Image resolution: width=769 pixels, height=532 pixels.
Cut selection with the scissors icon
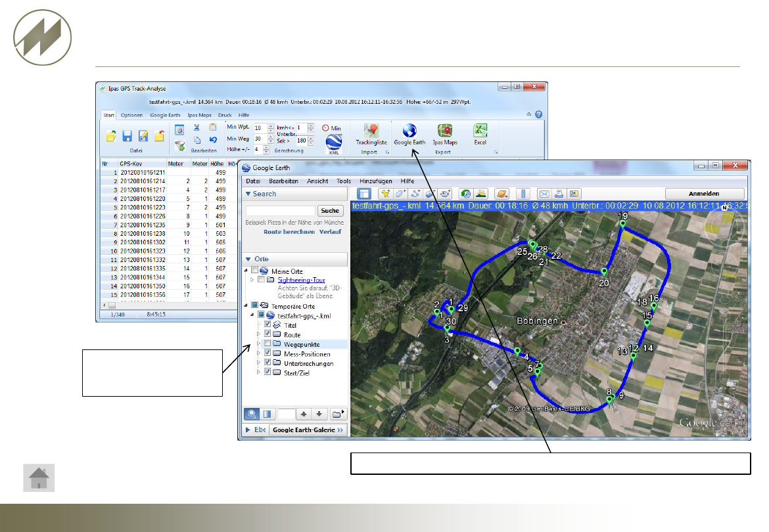coord(197,127)
